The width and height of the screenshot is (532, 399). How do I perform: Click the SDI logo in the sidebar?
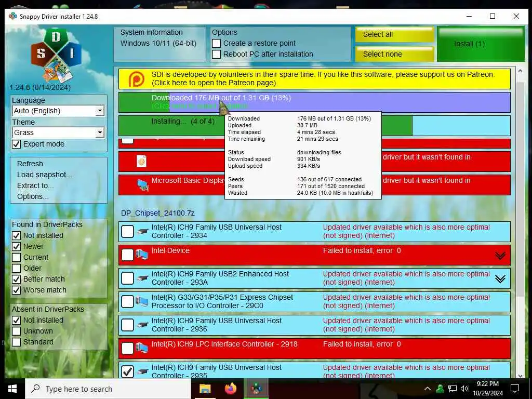(56, 56)
